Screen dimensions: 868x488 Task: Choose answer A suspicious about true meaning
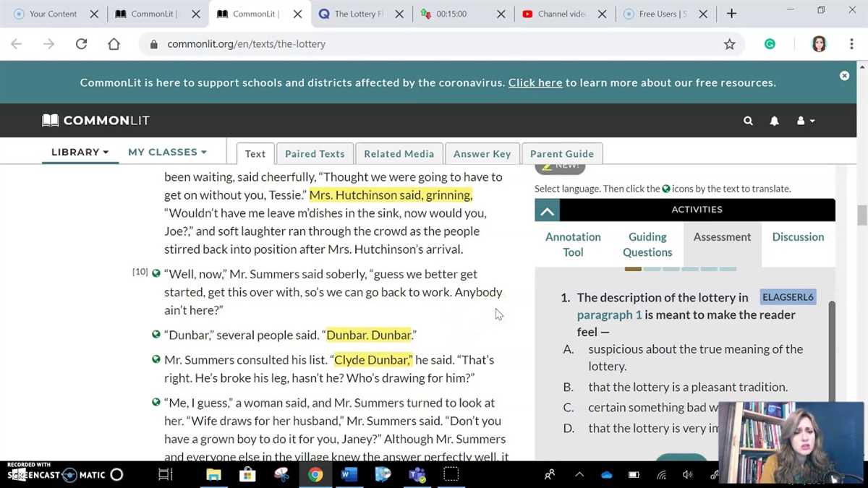694,357
